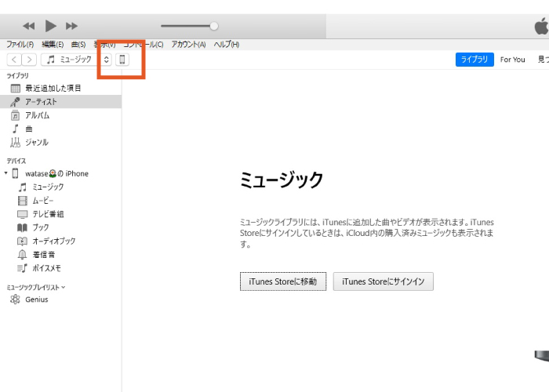This screenshot has width=549, height=392.
Task: Switch to the ライブラリ tab
Action: 474,60
